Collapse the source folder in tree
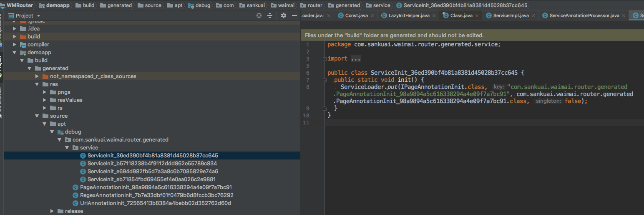This screenshot has height=215, width=644. pos(37,116)
